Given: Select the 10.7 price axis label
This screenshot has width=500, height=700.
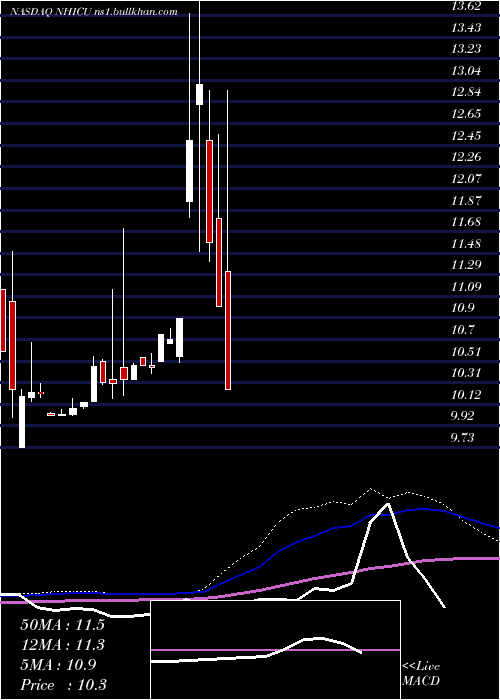Looking at the screenshot, I should [x=462, y=330].
